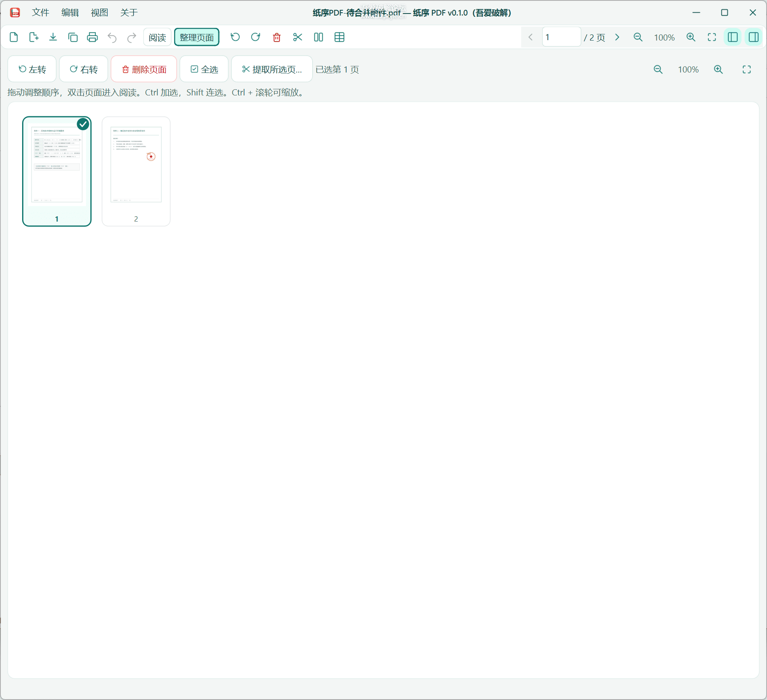The image size is (767, 700).
Task: Open the 视图 menu
Action: coord(100,13)
